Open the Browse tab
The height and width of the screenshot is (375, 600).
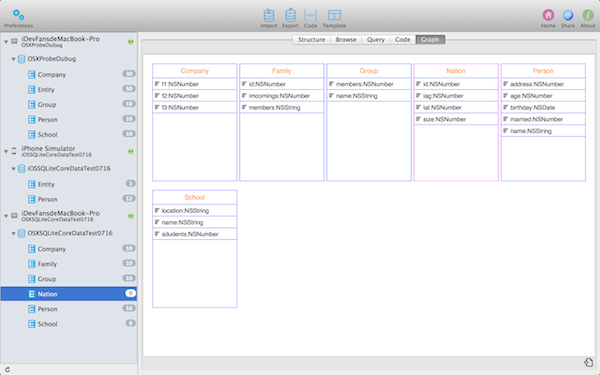pyautogui.click(x=346, y=39)
